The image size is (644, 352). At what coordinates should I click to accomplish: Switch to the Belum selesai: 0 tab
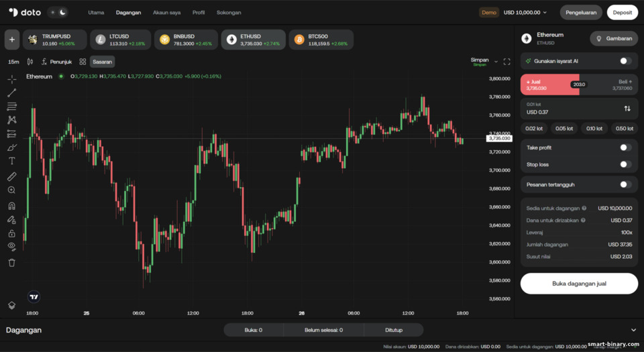click(323, 330)
